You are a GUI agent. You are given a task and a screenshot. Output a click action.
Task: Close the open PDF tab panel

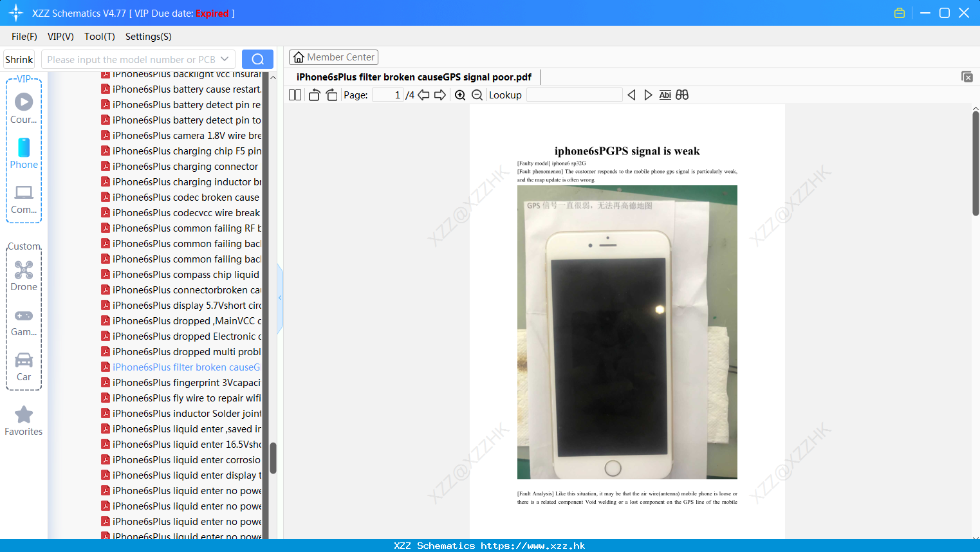tap(967, 77)
